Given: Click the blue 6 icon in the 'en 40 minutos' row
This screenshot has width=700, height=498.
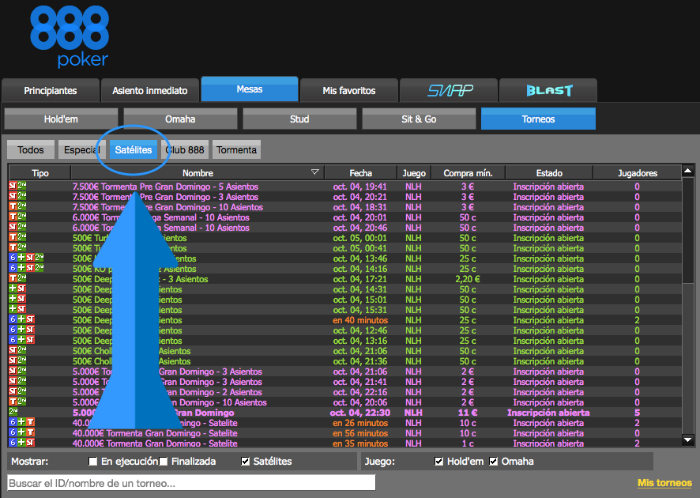Looking at the screenshot, I should (13, 320).
